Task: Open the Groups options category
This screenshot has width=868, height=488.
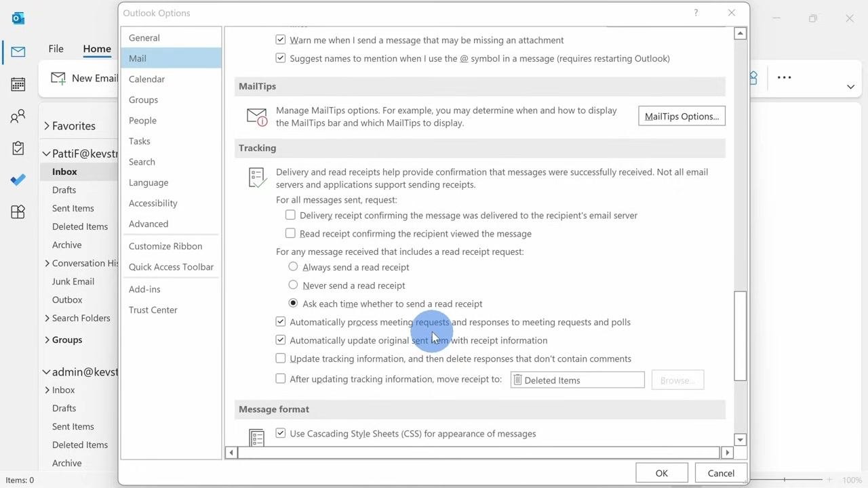Action: click(171, 100)
